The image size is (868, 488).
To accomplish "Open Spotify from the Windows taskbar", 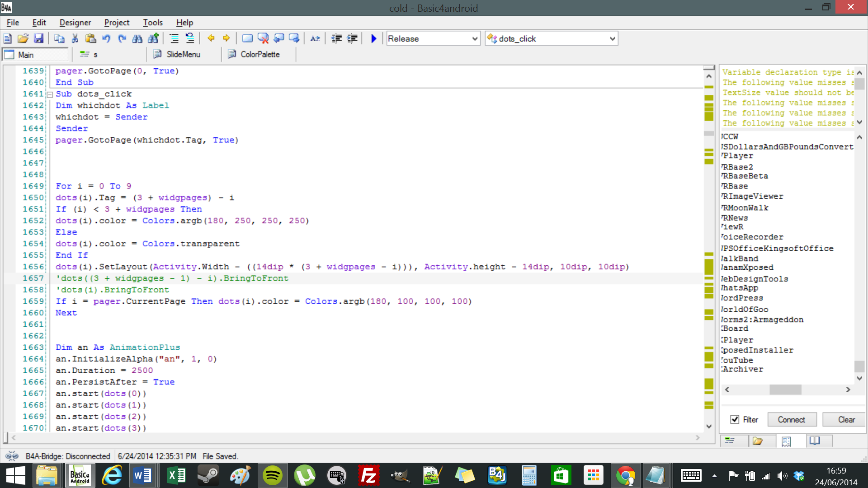I will tap(273, 475).
